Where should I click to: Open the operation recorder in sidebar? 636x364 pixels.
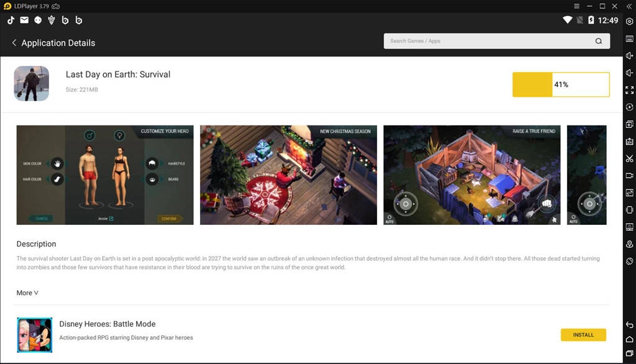[x=630, y=107]
